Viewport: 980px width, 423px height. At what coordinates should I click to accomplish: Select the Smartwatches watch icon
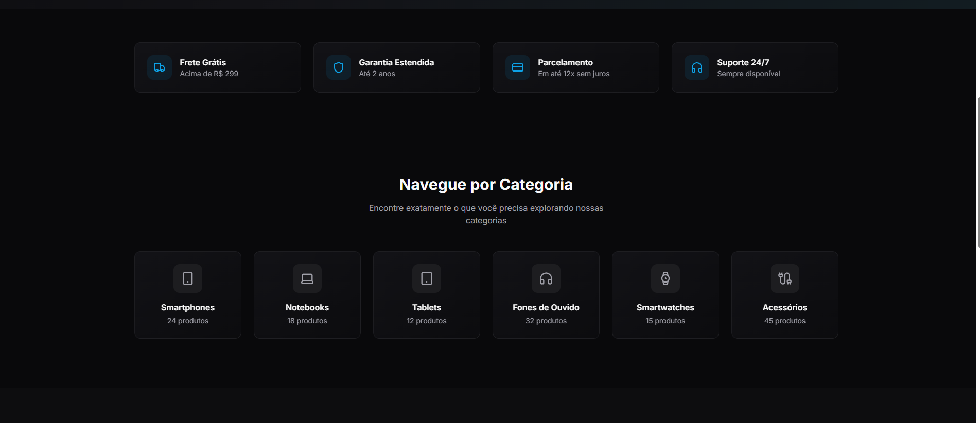[666, 278]
